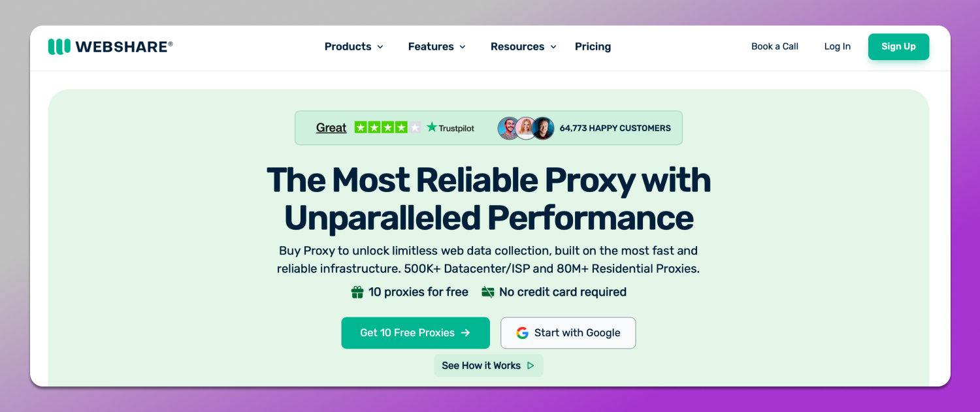Screen dimensions: 980x412
Task: Click the Trustpilot star logo
Action: (x=432, y=127)
